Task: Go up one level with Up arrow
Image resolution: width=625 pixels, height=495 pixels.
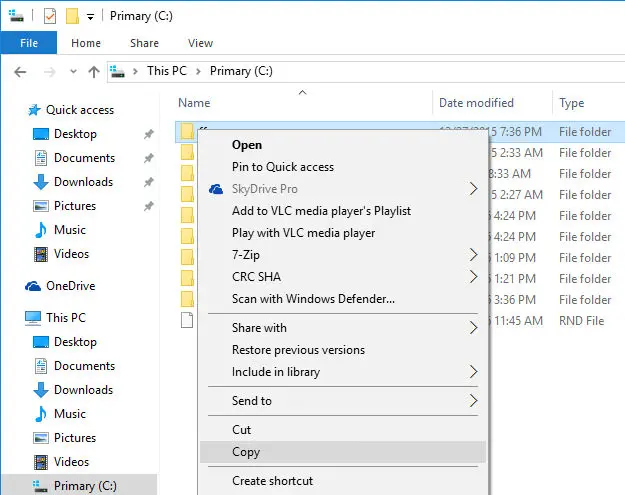Action: (x=94, y=72)
